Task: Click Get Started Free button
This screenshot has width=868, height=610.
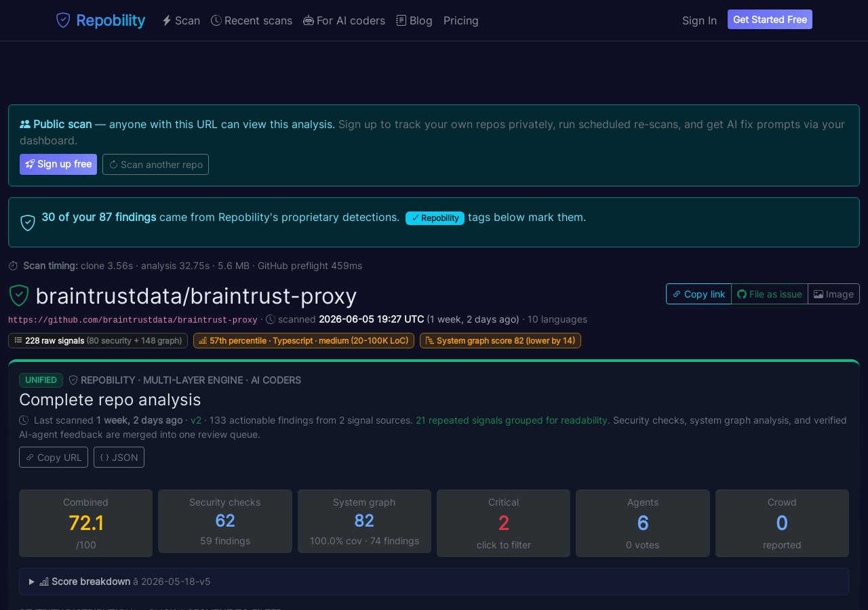Action: [x=770, y=20]
